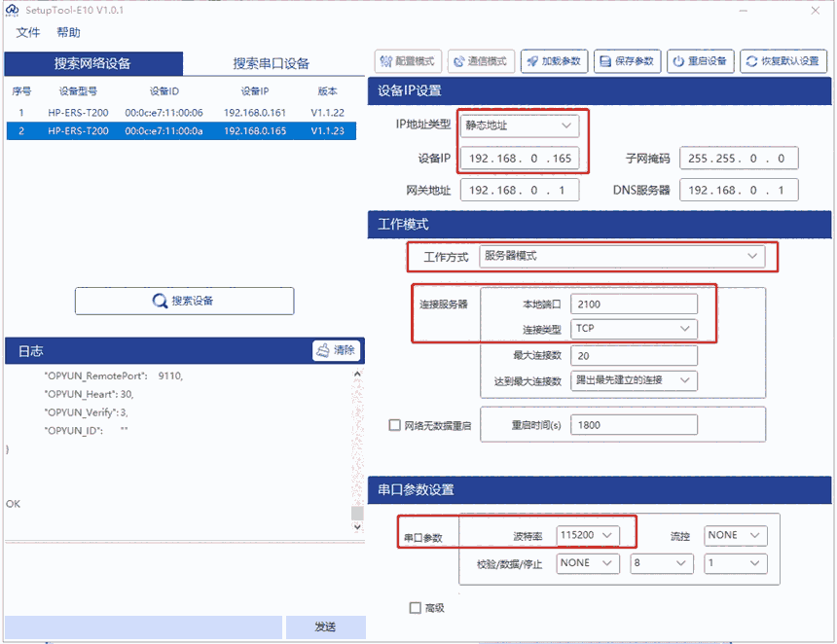Click the 恢复默认设置 refresh icon
The height and width of the screenshot is (644, 837).
[751, 61]
